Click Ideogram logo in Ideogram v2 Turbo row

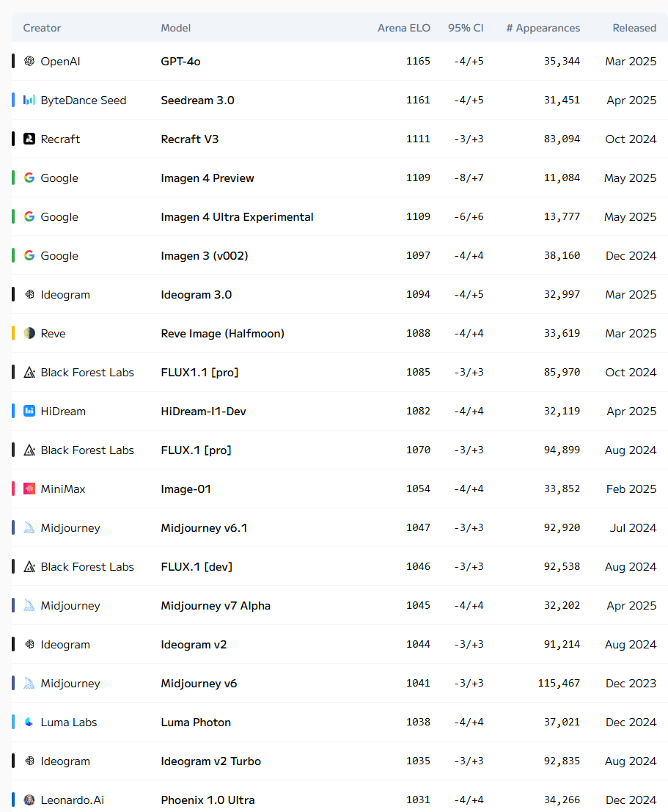pos(29,761)
